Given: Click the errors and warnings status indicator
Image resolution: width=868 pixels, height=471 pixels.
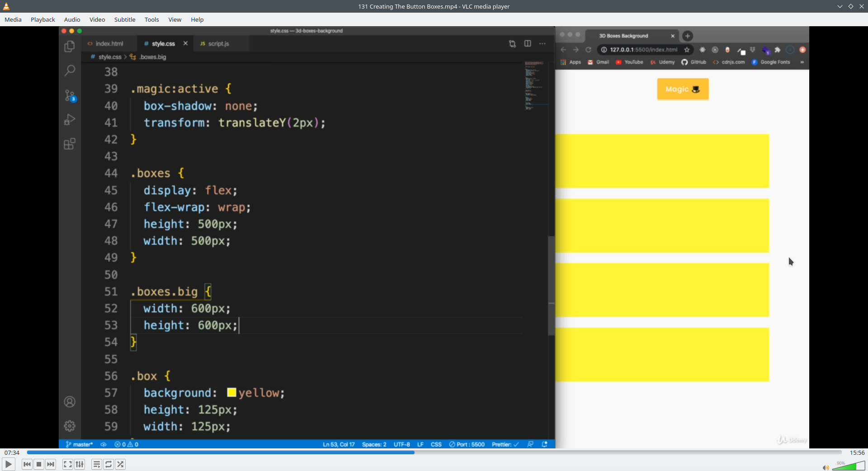Looking at the screenshot, I should click(127, 444).
